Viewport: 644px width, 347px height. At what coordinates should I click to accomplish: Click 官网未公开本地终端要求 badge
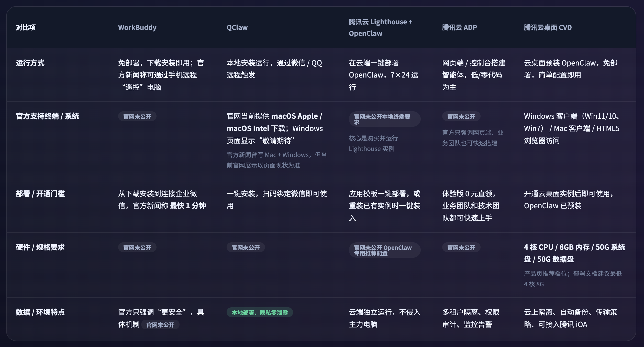384,119
